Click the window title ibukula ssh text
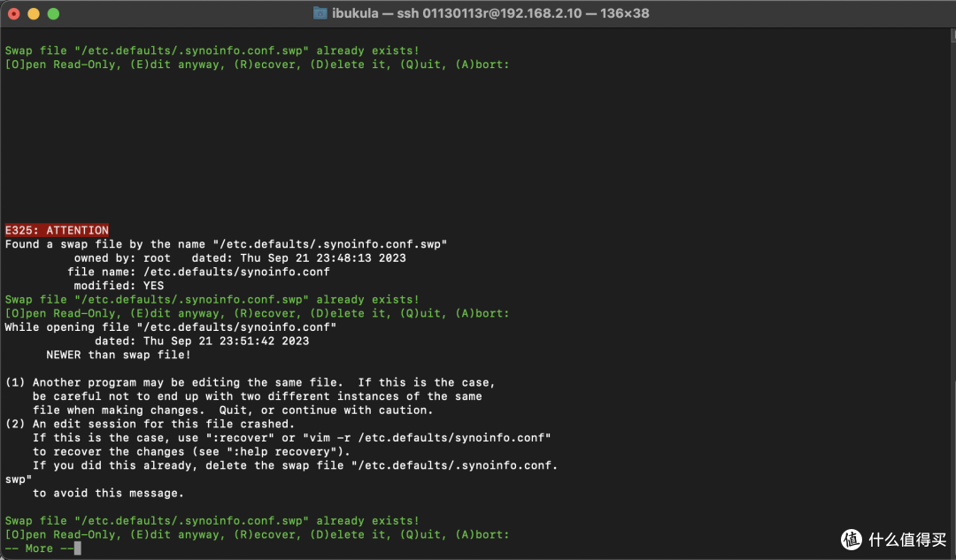This screenshot has height=560, width=956. tap(490, 13)
